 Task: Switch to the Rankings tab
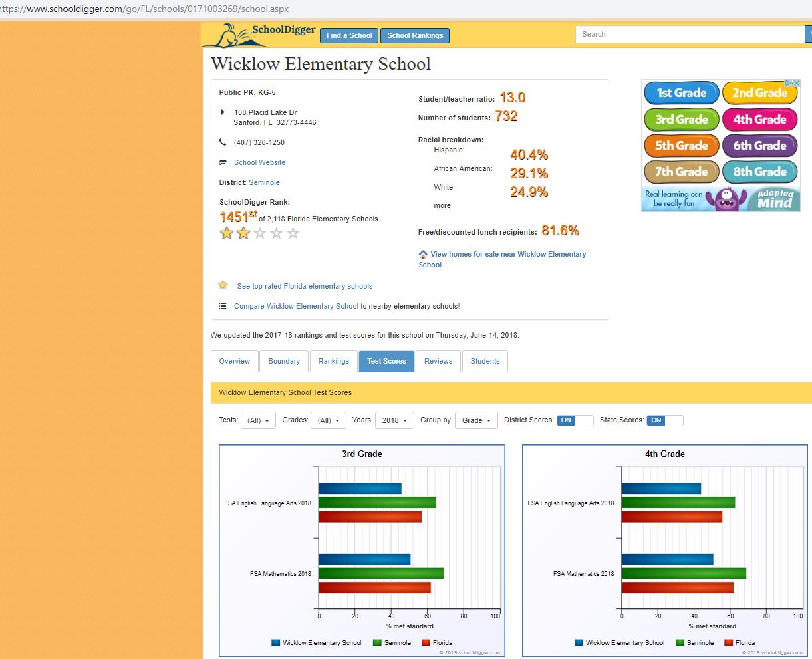(333, 361)
